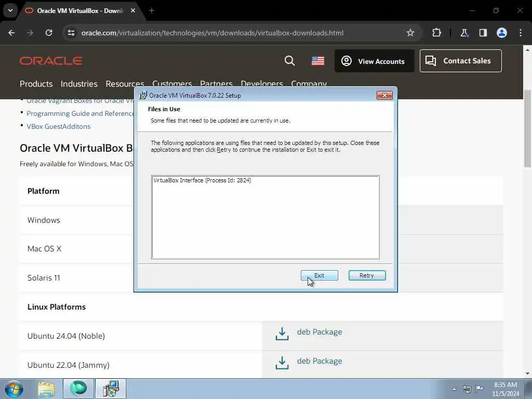Bookmark this page with the star icon
532x399 pixels.
(x=410, y=33)
